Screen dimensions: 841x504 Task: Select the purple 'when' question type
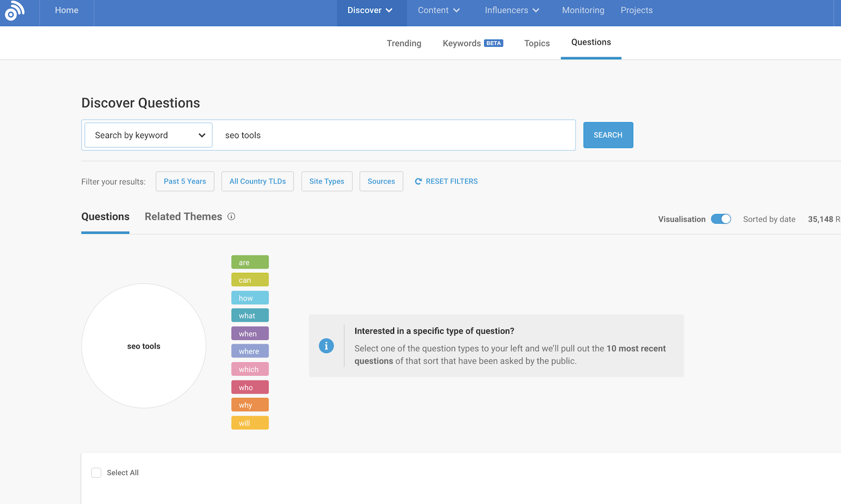[250, 334]
